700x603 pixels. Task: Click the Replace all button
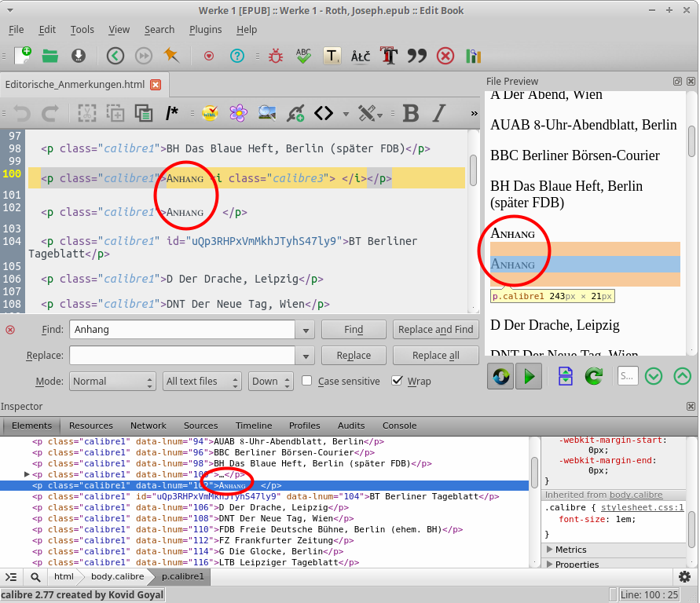point(435,356)
